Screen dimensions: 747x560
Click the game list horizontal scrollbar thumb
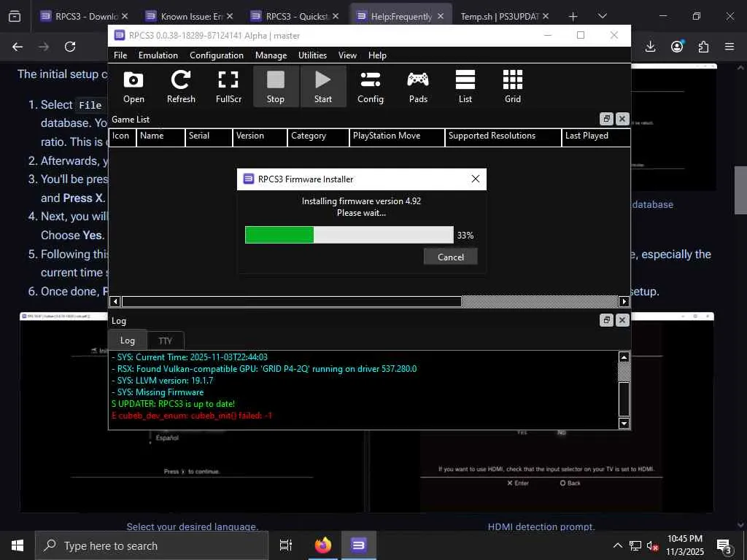click(x=292, y=301)
